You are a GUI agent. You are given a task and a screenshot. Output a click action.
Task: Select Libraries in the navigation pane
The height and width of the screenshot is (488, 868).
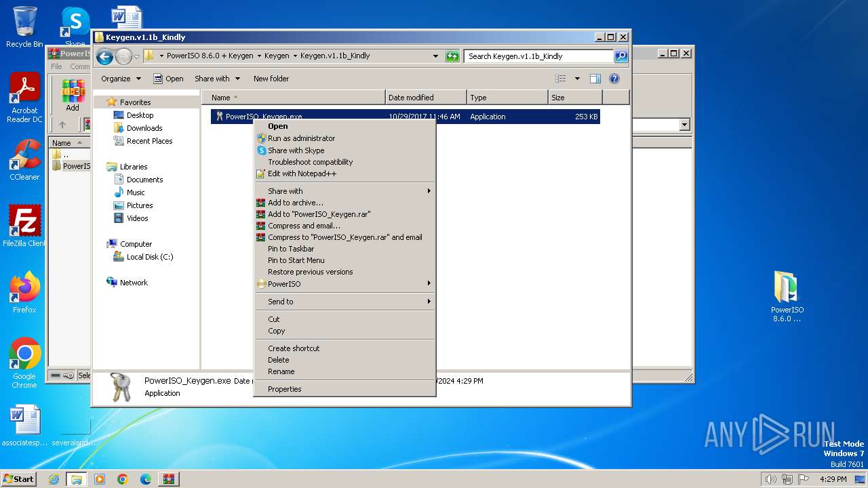134,167
